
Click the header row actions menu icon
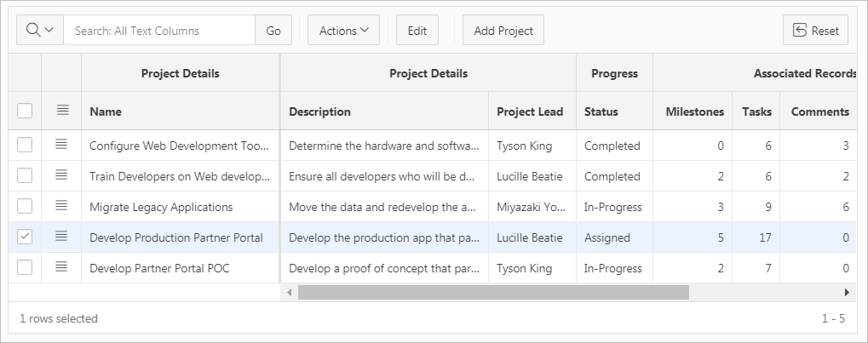pos(61,111)
